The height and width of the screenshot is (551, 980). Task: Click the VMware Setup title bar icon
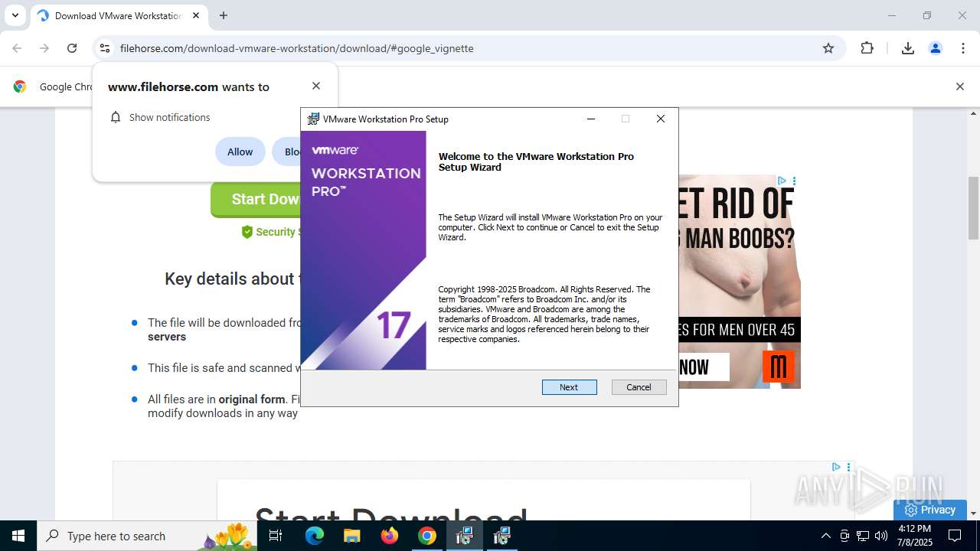(x=313, y=119)
